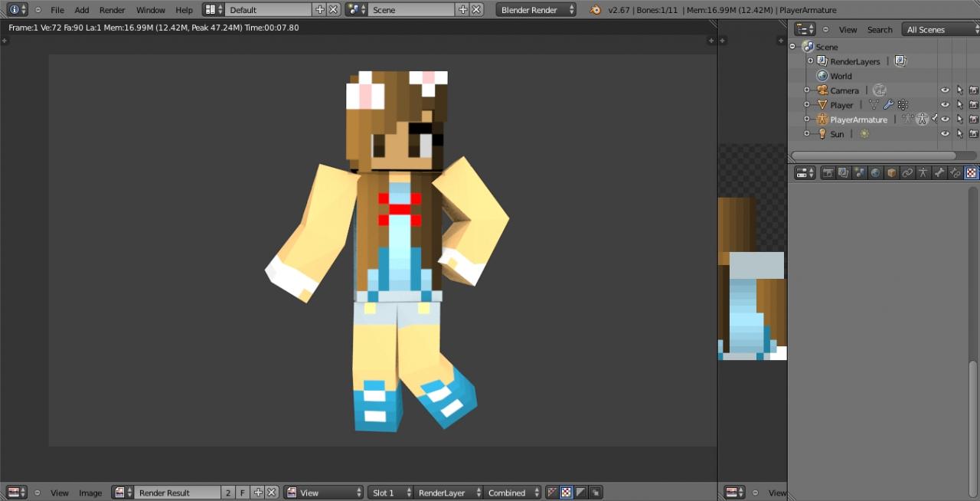This screenshot has height=501, width=980.
Task: Toggle visibility of the Sun lamp
Action: click(945, 134)
